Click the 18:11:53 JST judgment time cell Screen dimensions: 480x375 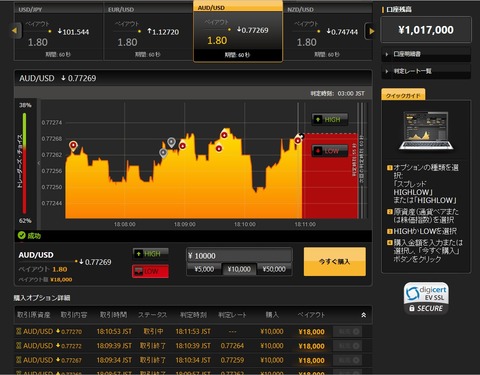(193, 331)
